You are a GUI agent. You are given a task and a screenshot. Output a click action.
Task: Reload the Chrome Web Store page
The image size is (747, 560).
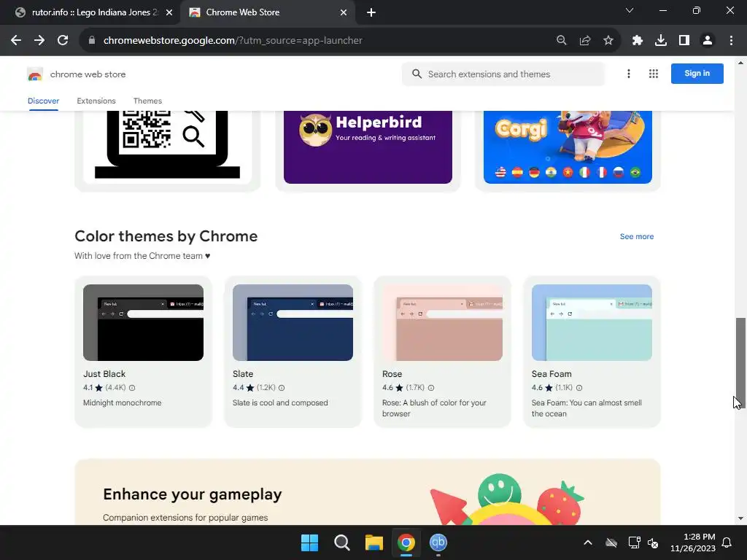63,41
